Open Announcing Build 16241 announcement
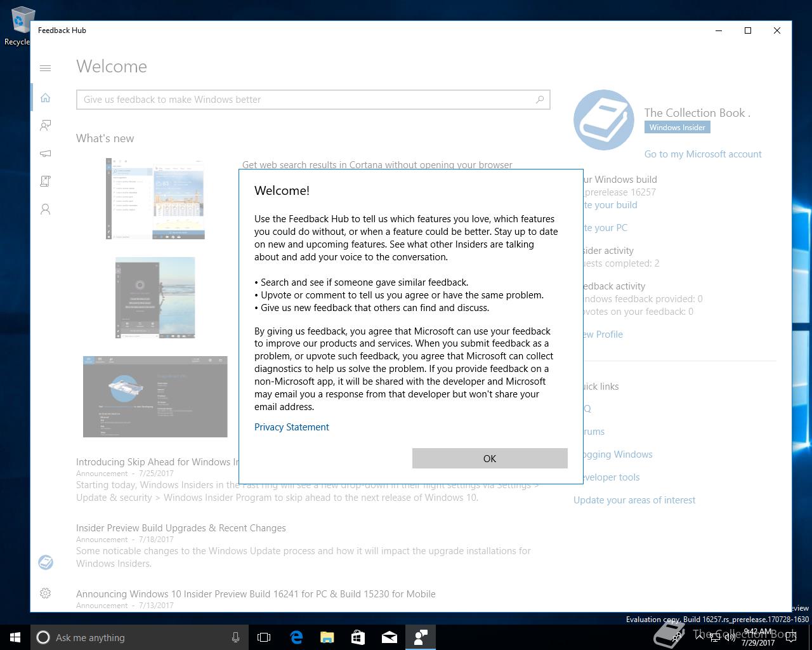Image resolution: width=812 pixels, height=650 pixels. pos(256,594)
